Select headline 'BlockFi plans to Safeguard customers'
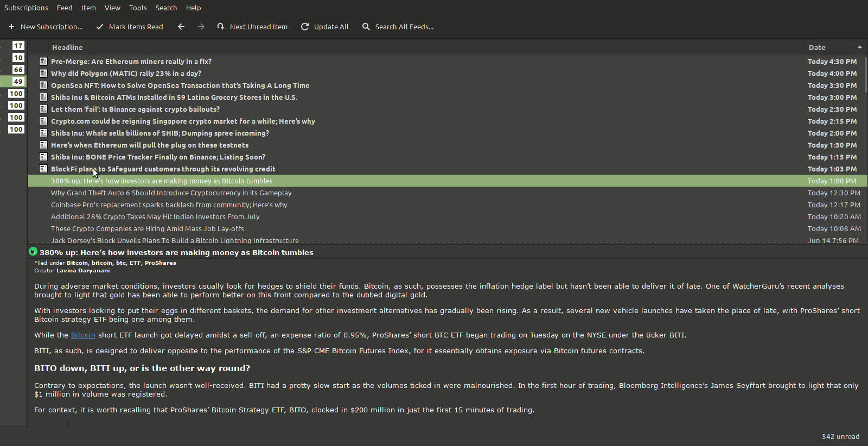Screen dimensions: 868x446 163,169
